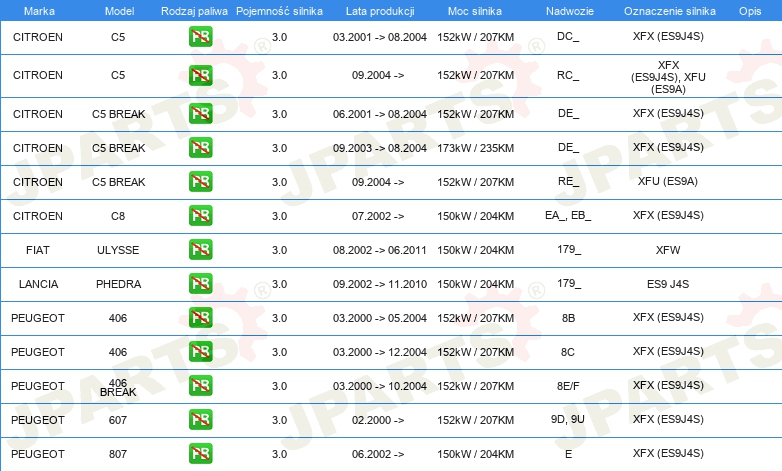Screen dimensions: 782x471
Task: Click body code EA_, EB_
Action: click(568, 216)
